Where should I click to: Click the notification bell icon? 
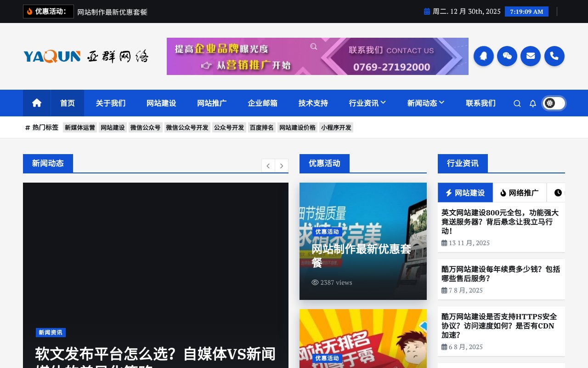click(533, 103)
